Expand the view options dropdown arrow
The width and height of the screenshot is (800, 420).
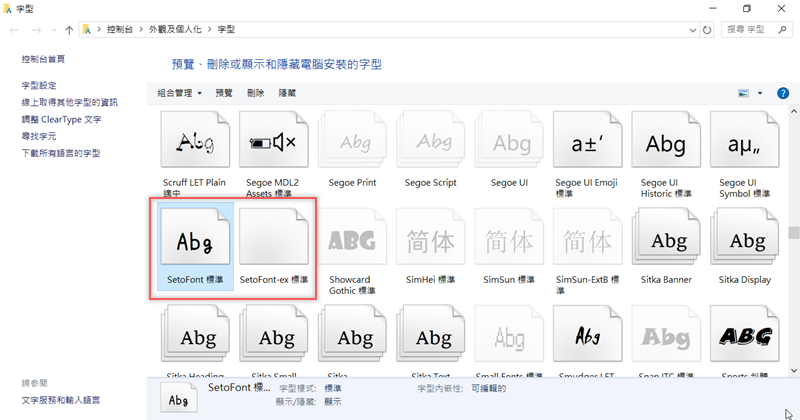(760, 93)
